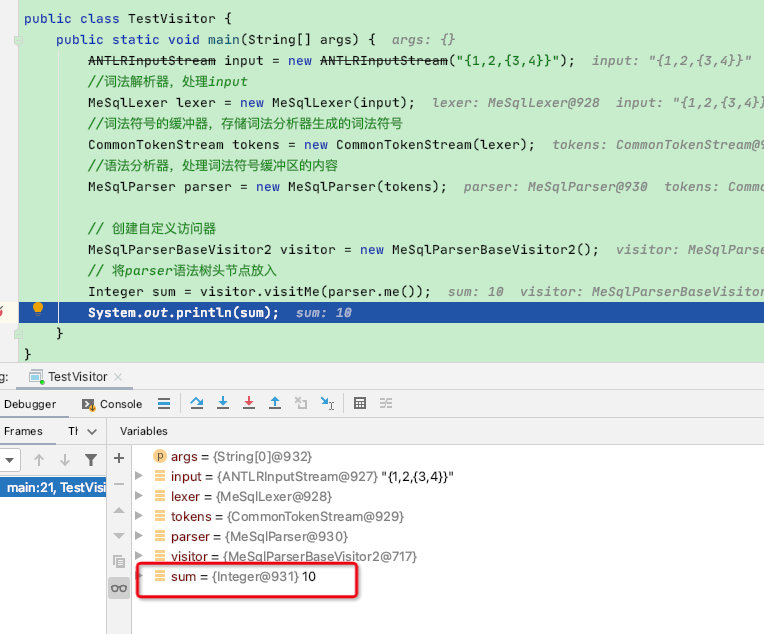Click the frames filter funnel icon
Viewport: 764px width, 634px height.
[91, 460]
